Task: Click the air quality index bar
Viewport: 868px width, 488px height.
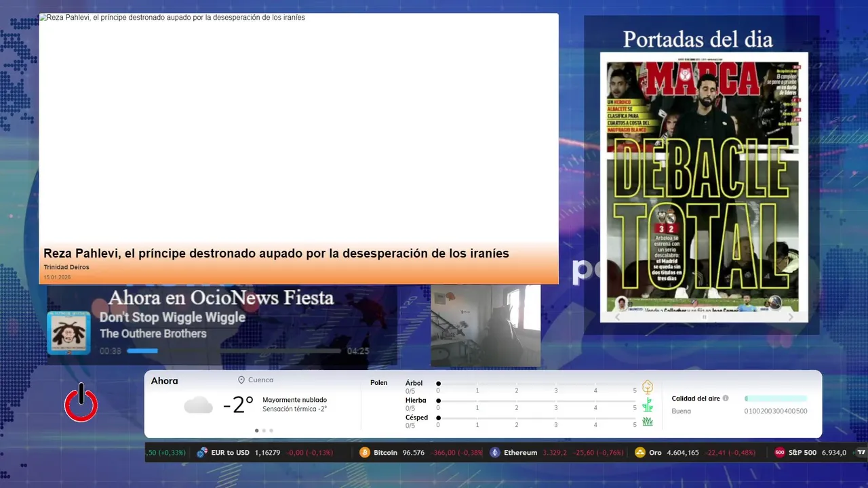Action: [776, 399]
